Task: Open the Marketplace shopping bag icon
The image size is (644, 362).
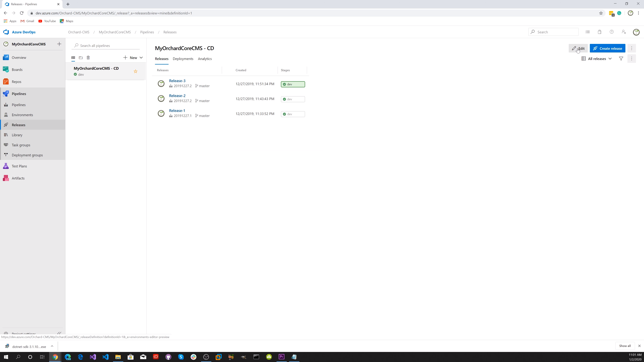Action: pyautogui.click(x=600, y=32)
